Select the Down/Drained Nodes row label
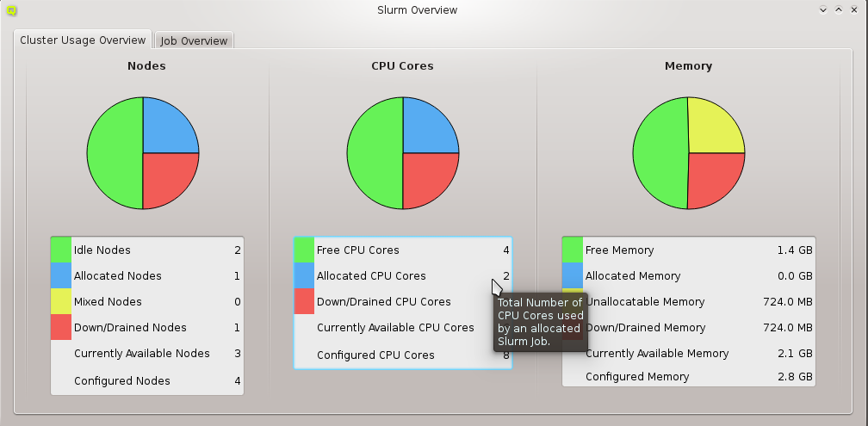The height and width of the screenshot is (426, 868). click(x=130, y=328)
